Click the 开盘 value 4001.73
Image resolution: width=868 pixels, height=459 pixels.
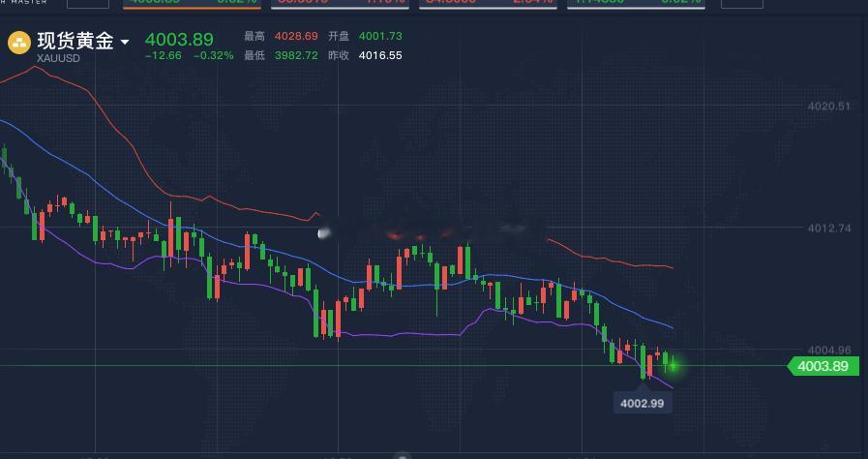[x=380, y=36]
